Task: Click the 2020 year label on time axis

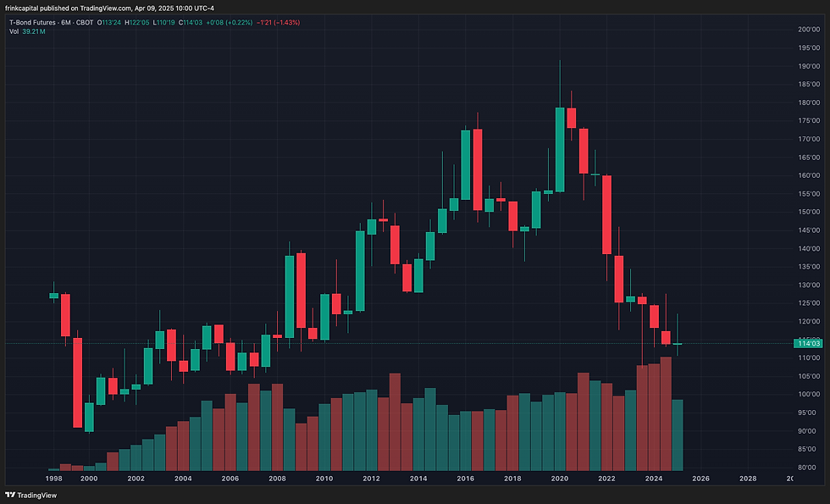Action: pyautogui.click(x=559, y=478)
